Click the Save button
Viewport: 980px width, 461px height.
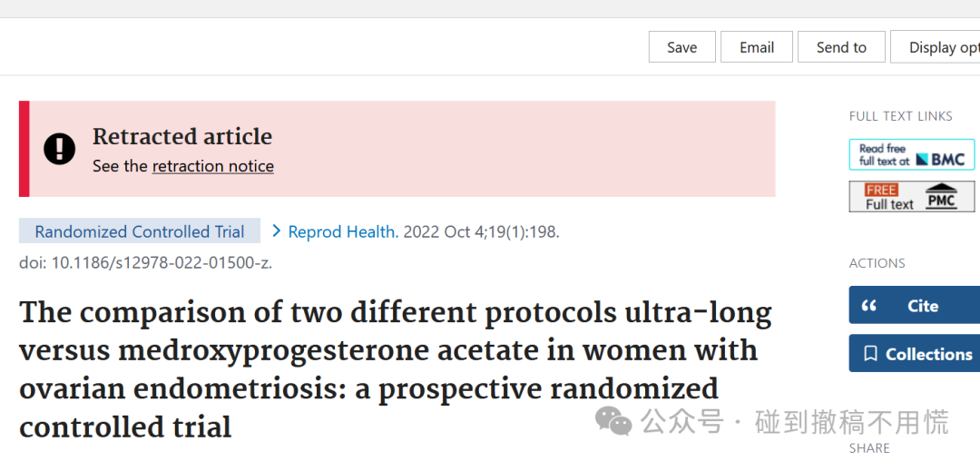click(x=681, y=47)
